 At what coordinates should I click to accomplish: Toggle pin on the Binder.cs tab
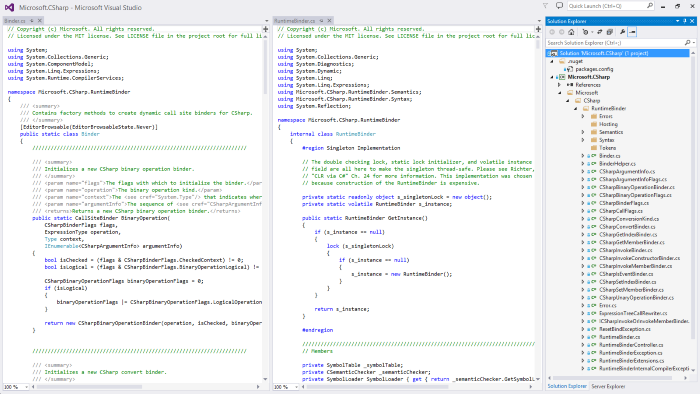click(32, 21)
